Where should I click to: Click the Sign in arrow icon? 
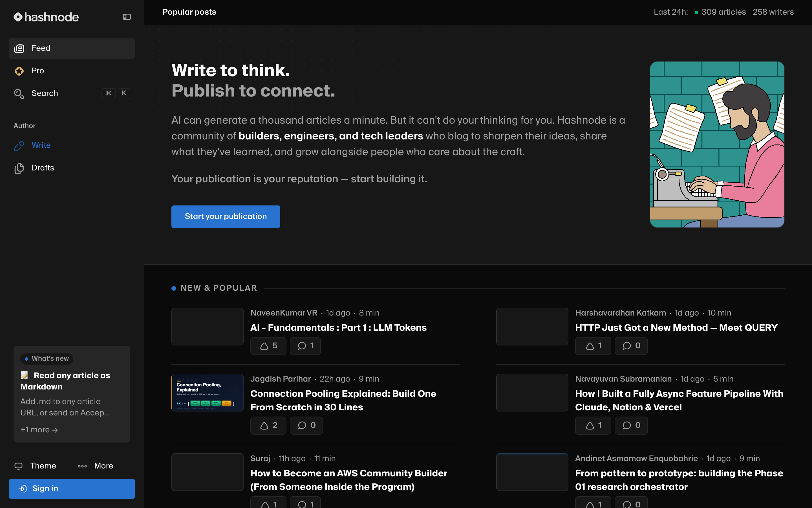point(23,489)
